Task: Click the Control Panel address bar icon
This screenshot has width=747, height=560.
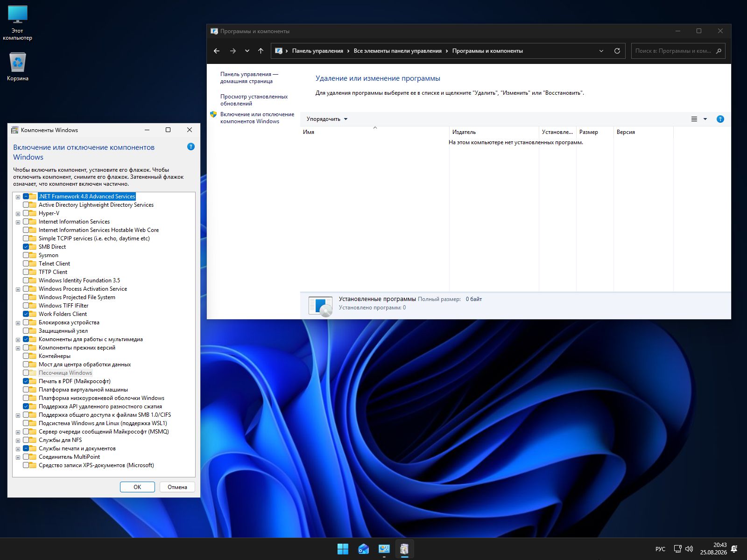Action: (x=279, y=51)
